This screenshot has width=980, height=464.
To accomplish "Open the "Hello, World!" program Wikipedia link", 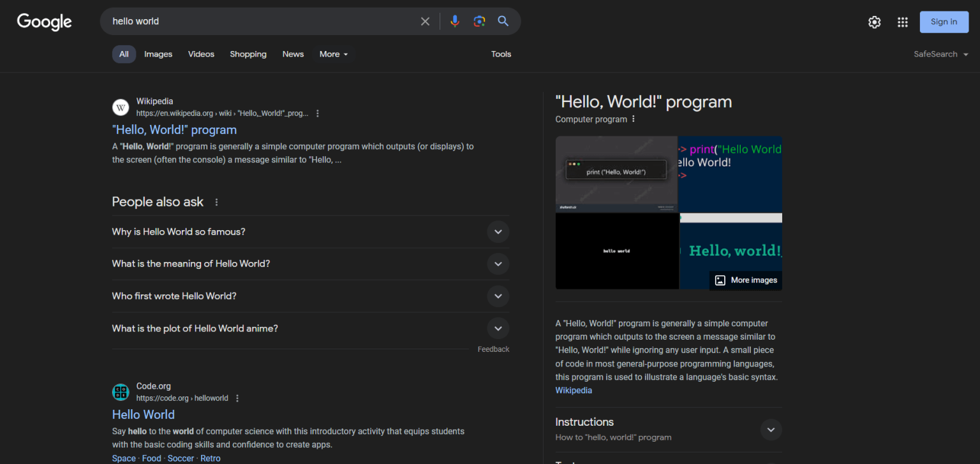I will click(174, 130).
